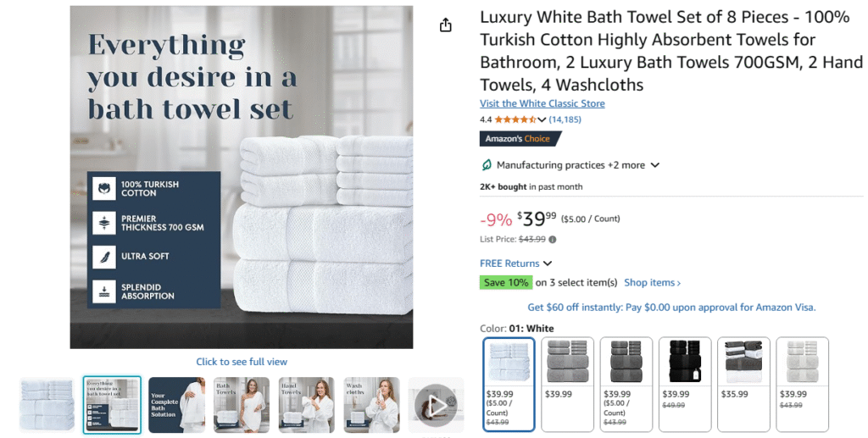View the Wash cloths image thumbnail
The image size is (868, 438).
(371, 405)
